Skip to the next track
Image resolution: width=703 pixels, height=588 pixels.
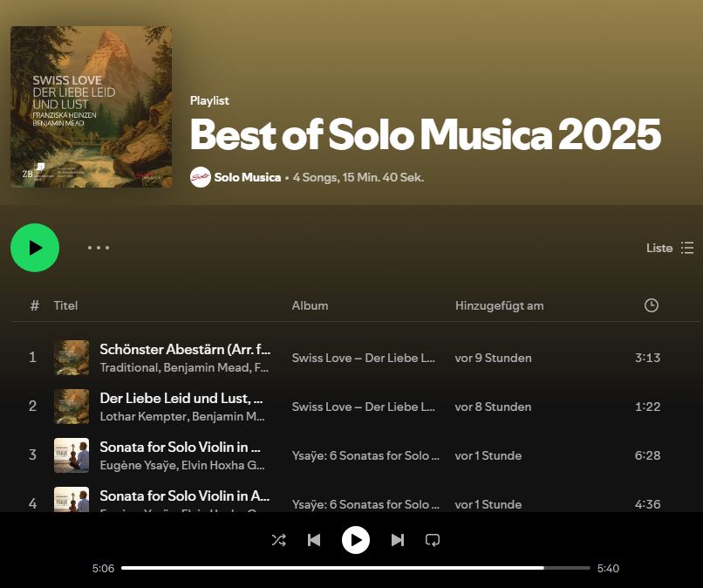[x=398, y=540]
